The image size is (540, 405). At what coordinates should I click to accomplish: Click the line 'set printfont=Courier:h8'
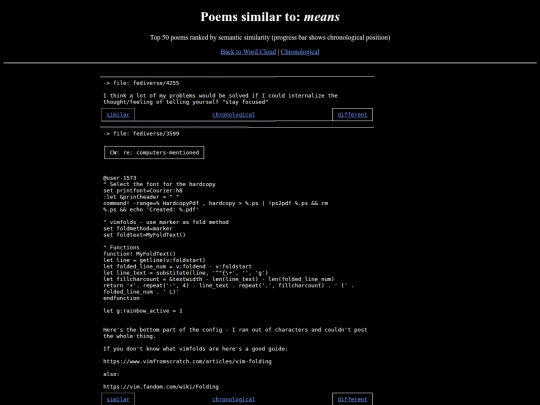point(143,190)
